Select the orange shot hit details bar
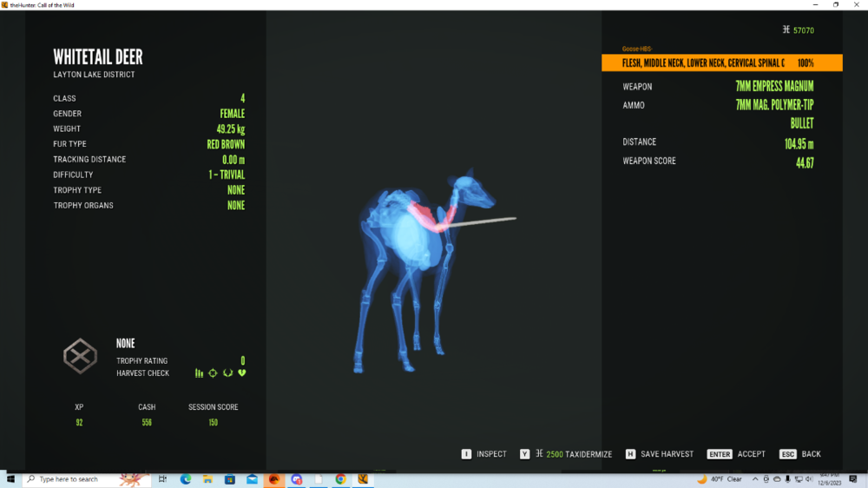The width and height of the screenshot is (868, 488). [x=721, y=63]
